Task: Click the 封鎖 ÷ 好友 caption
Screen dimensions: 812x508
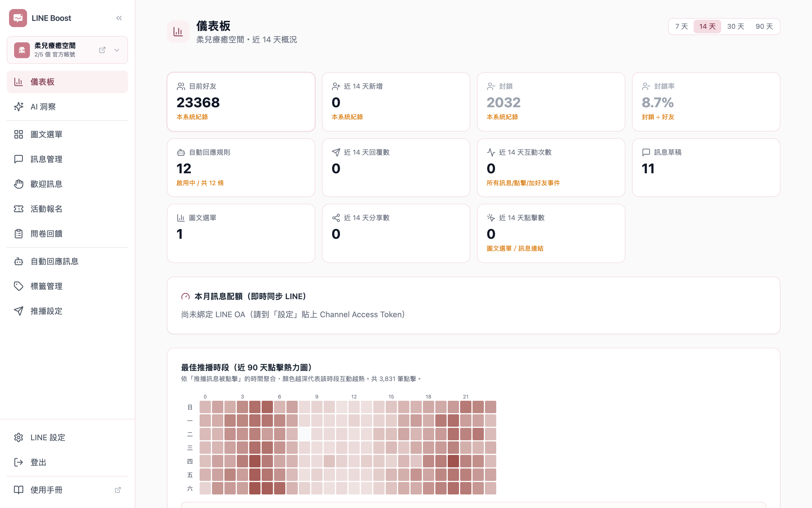Action: pyautogui.click(x=658, y=117)
